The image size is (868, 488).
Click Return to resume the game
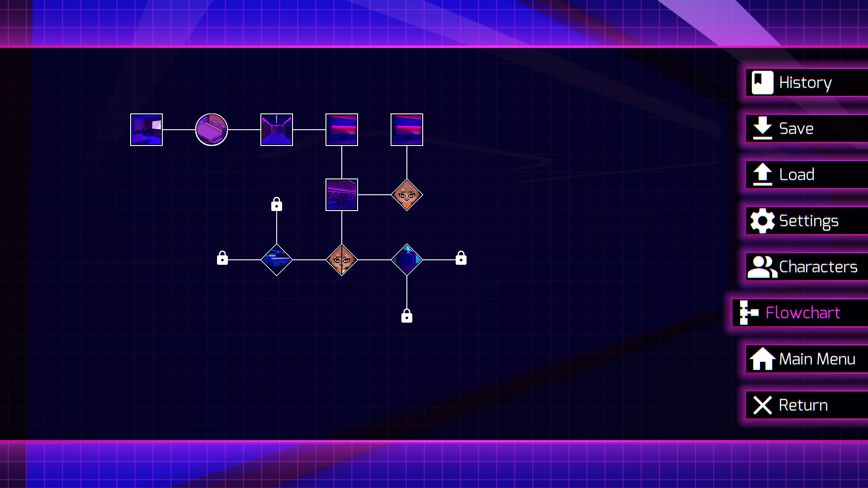pos(807,405)
